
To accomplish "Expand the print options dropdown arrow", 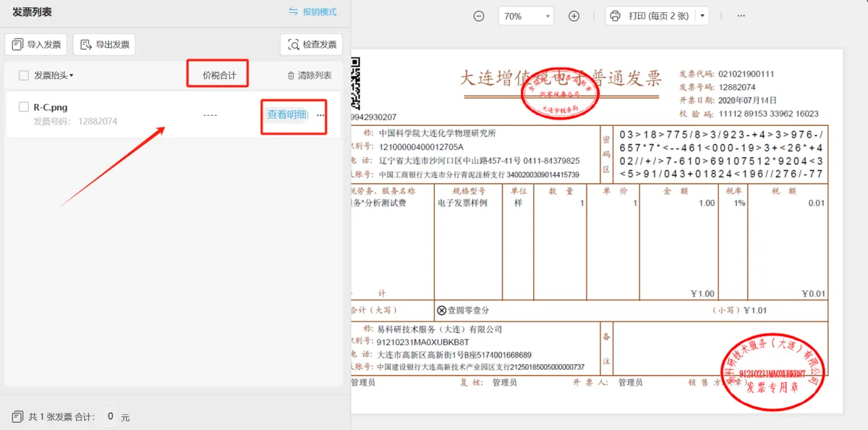I will (x=702, y=16).
